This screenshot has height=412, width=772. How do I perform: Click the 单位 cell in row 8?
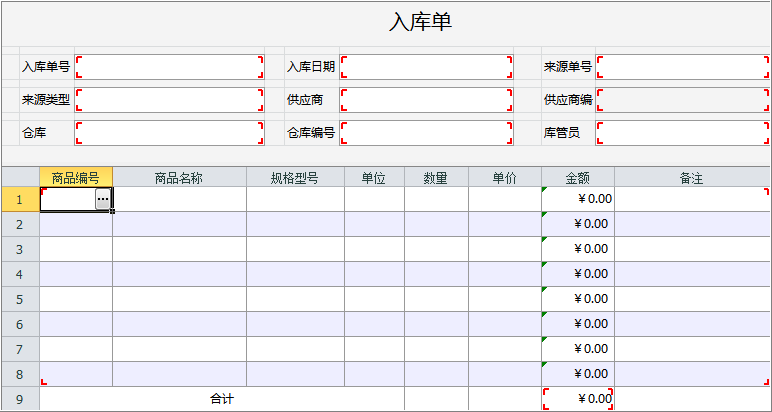click(x=374, y=374)
